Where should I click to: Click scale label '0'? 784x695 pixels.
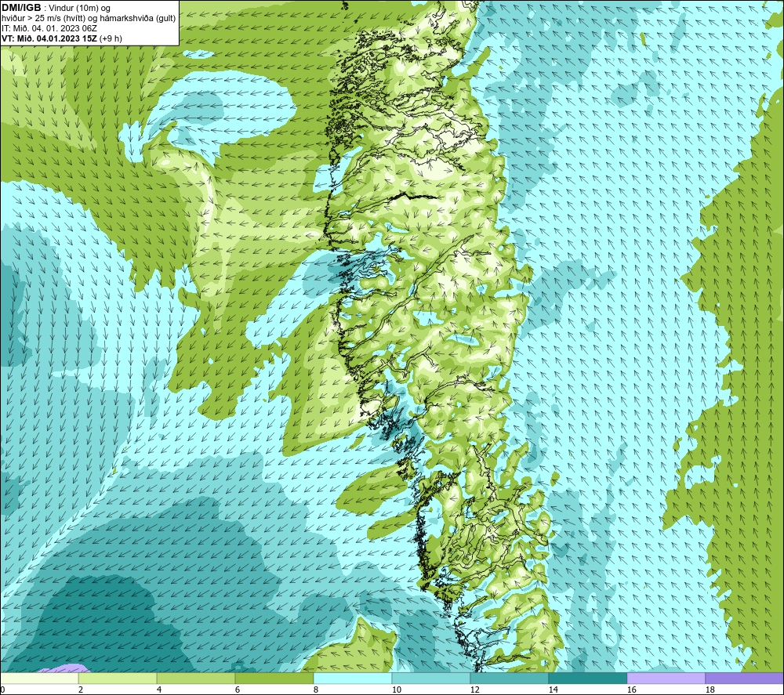pyautogui.click(x=2, y=690)
